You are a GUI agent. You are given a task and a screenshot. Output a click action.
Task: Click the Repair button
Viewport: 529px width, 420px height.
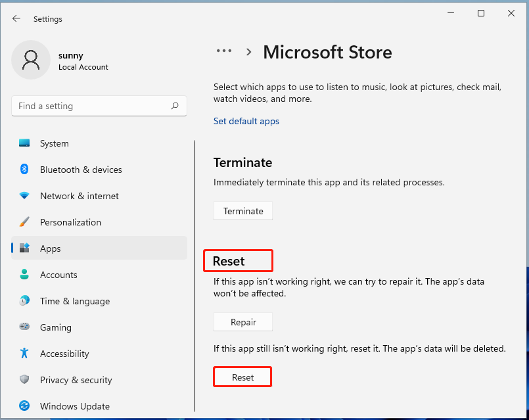242,322
